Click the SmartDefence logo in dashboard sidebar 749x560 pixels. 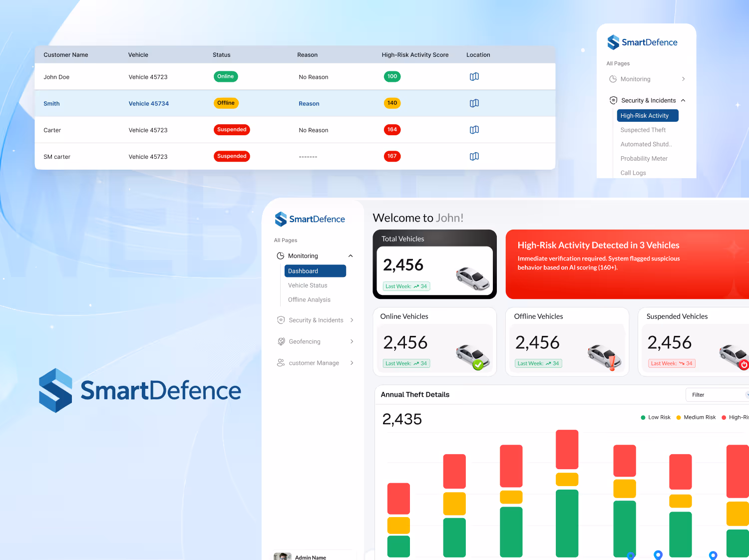coord(310,219)
